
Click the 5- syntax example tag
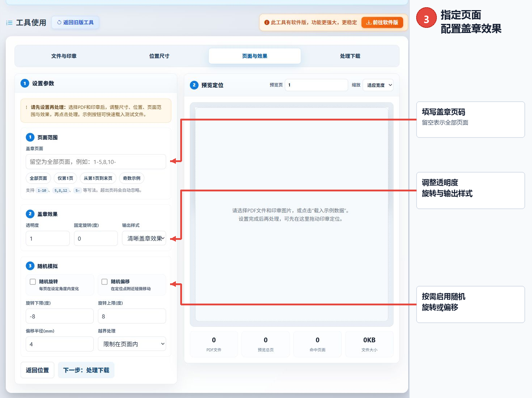tap(77, 191)
